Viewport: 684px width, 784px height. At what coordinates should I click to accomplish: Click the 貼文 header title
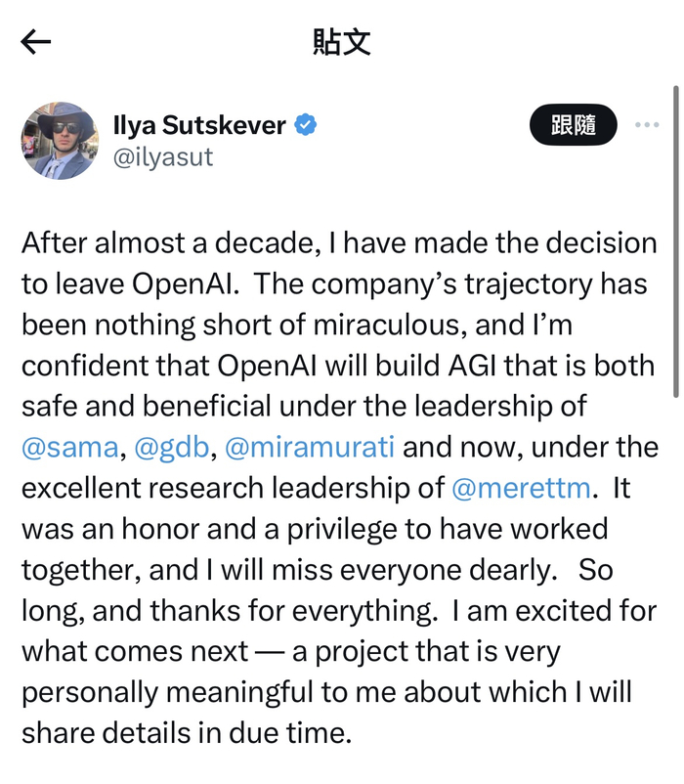341,42
